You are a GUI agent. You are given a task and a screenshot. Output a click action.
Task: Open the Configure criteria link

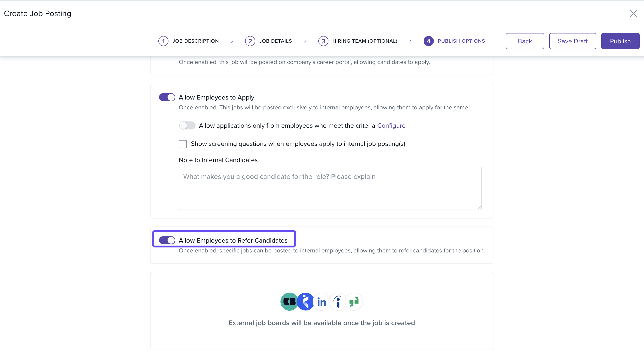click(x=391, y=125)
